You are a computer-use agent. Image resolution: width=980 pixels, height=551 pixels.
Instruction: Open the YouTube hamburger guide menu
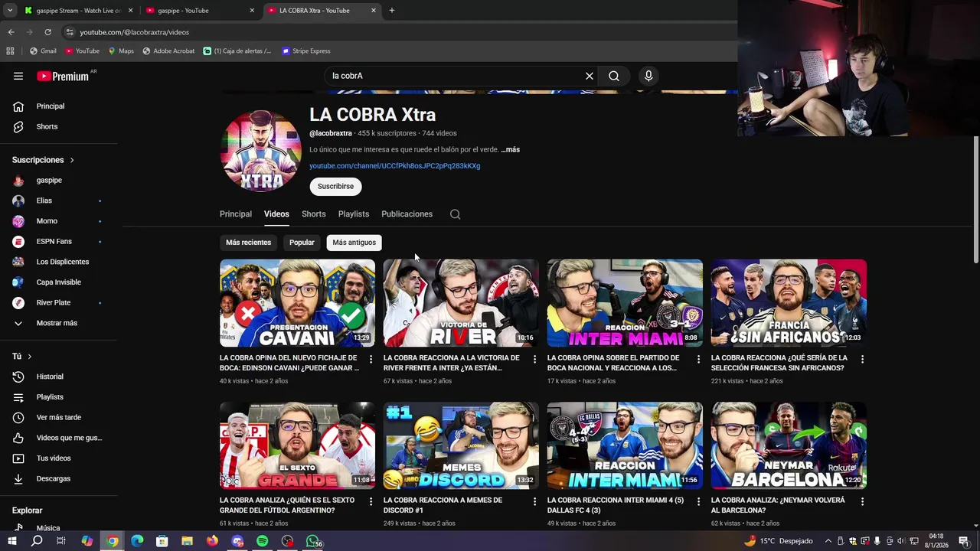[18, 76]
